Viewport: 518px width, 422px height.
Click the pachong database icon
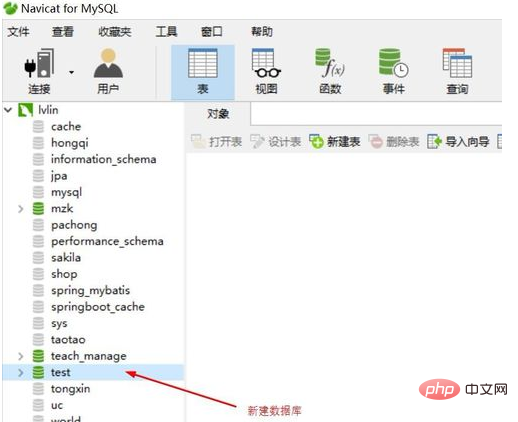(x=38, y=225)
